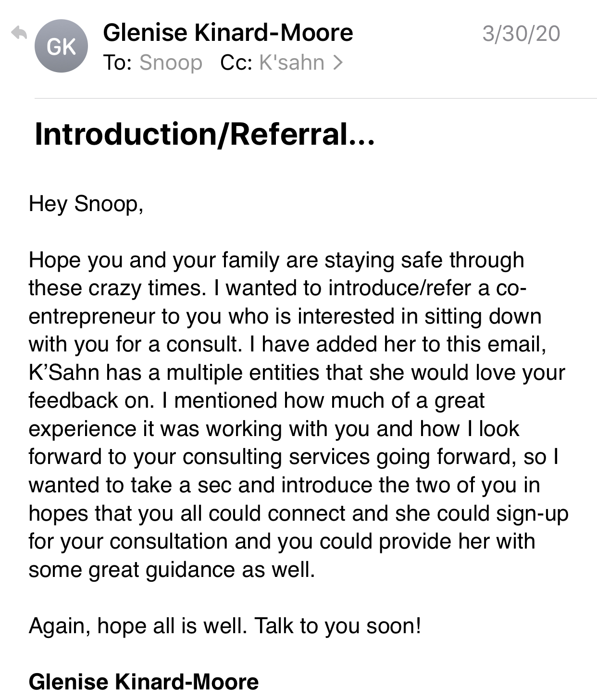Click the Hope you and your family line
Viewport: 597px width, 700px height.
pos(276,260)
